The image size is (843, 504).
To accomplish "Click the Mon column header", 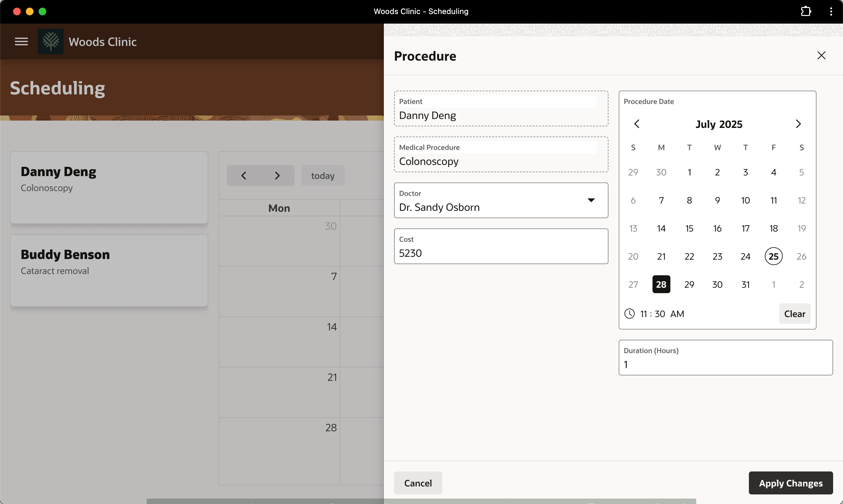I will (x=279, y=208).
